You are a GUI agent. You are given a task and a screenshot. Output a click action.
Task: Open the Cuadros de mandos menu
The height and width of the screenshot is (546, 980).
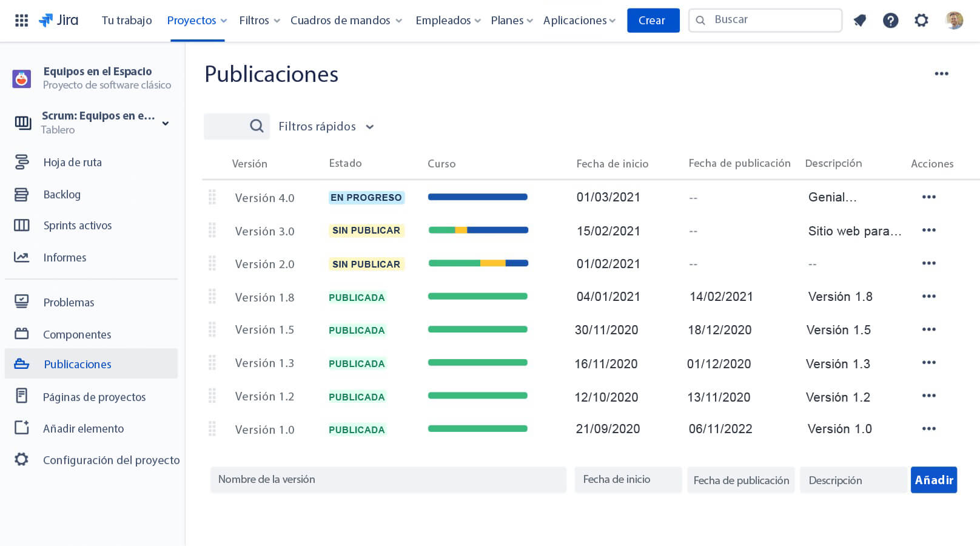[x=346, y=21]
